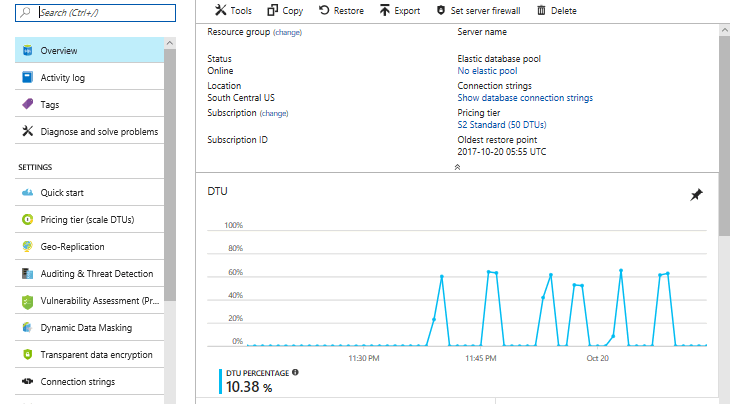
Task: Open Pricing tier (scale DTUs) item
Action: [x=89, y=219]
